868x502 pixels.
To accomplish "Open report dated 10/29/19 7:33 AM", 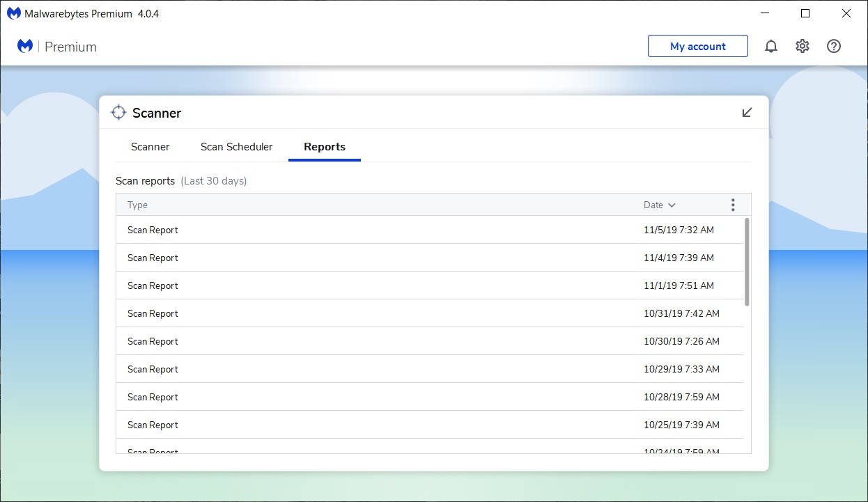I will pos(430,369).
